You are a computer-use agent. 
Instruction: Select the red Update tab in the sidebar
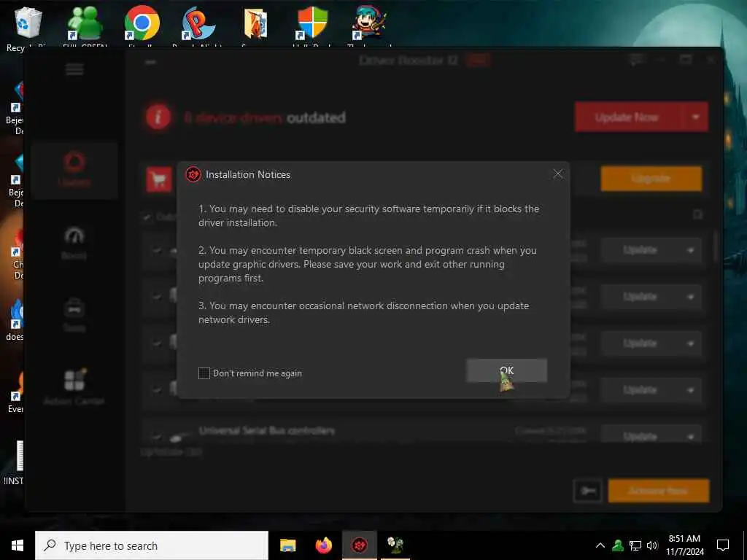coord(74,170)
